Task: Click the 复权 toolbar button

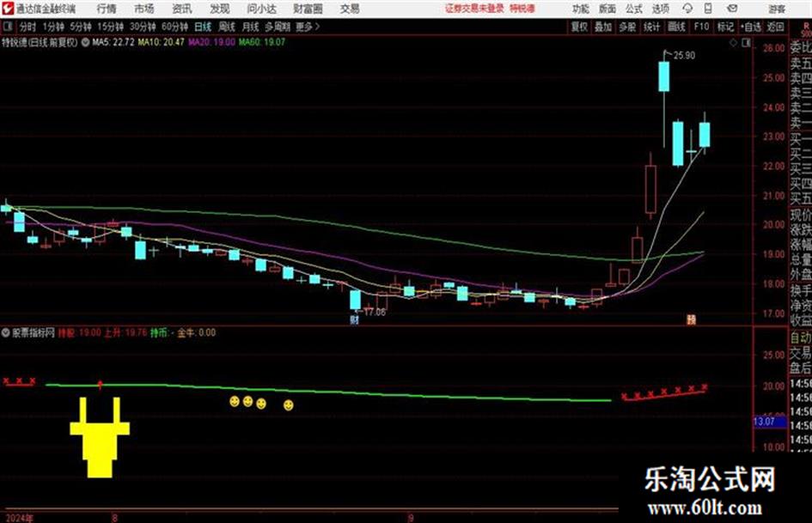Action: (579, 27)
